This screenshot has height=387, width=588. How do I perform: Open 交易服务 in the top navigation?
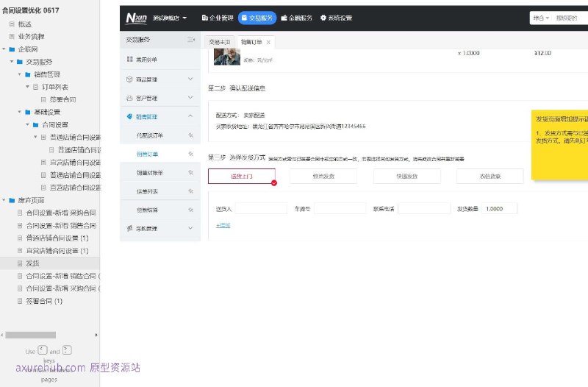257,18
